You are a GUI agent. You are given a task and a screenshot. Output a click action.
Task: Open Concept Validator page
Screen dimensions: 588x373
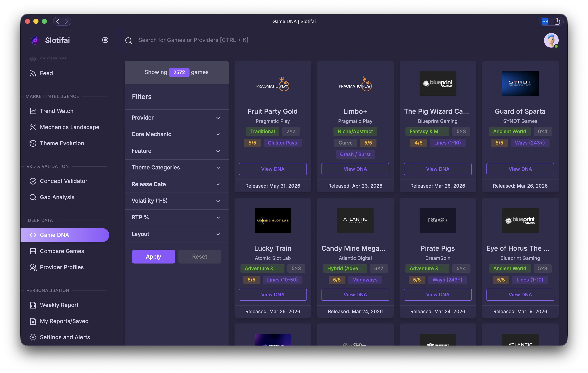pyautogui.click(x=65, y=181)
